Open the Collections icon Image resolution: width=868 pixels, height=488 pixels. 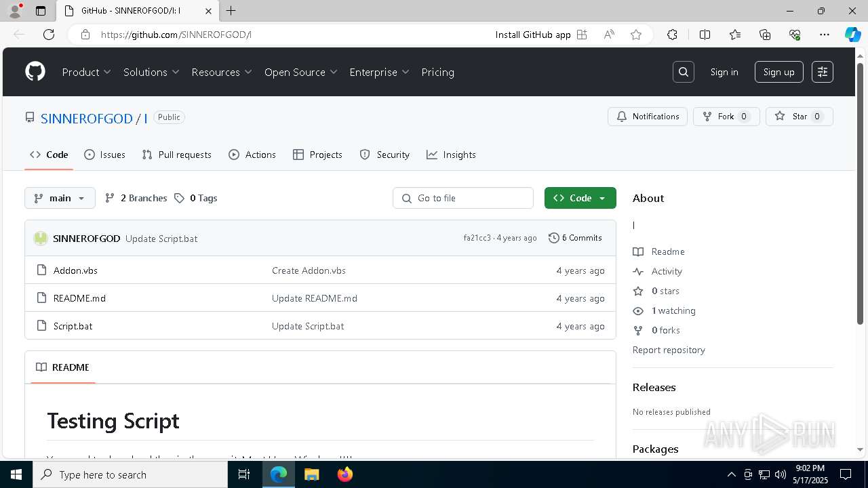click(765, 35)
